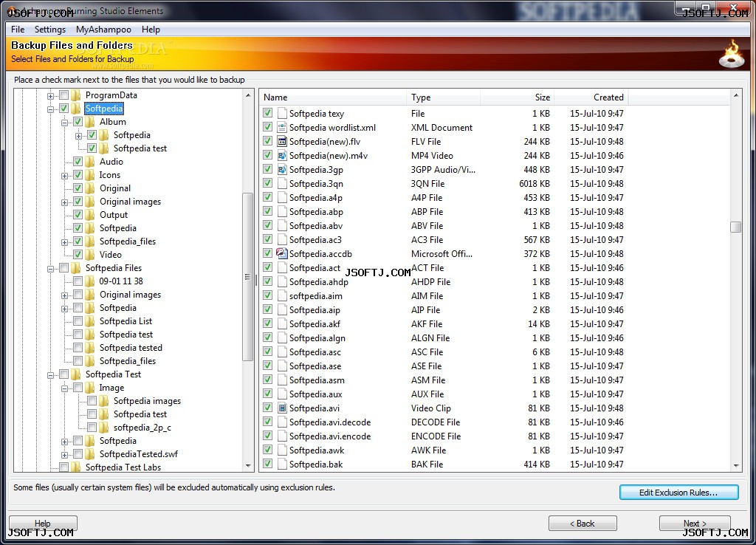Click the Audio folder icon
The width and height of the screenshot is (756, 545).
click(x=90, y=162)
